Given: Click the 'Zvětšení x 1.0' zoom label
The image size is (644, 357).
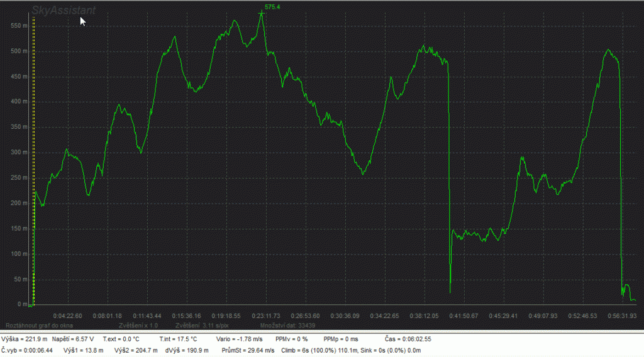Looking at the screenshot, I should [139, 326].
